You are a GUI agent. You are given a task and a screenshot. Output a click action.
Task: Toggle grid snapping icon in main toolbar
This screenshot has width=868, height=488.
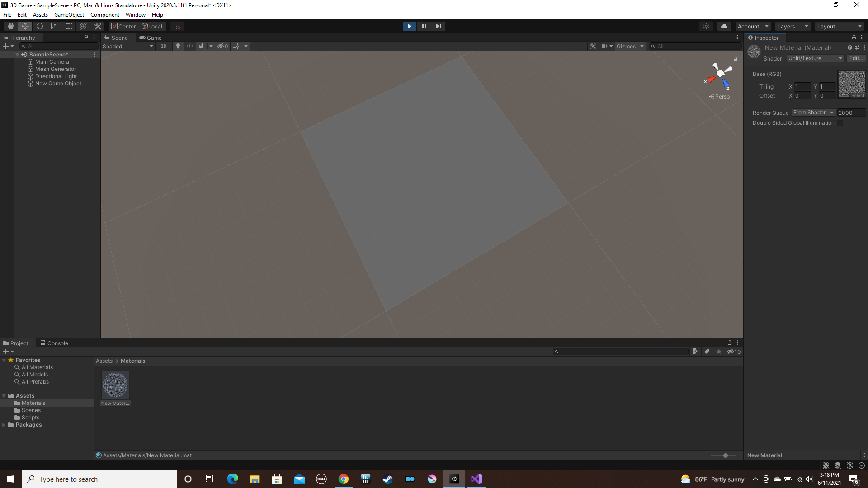(177, 26)
